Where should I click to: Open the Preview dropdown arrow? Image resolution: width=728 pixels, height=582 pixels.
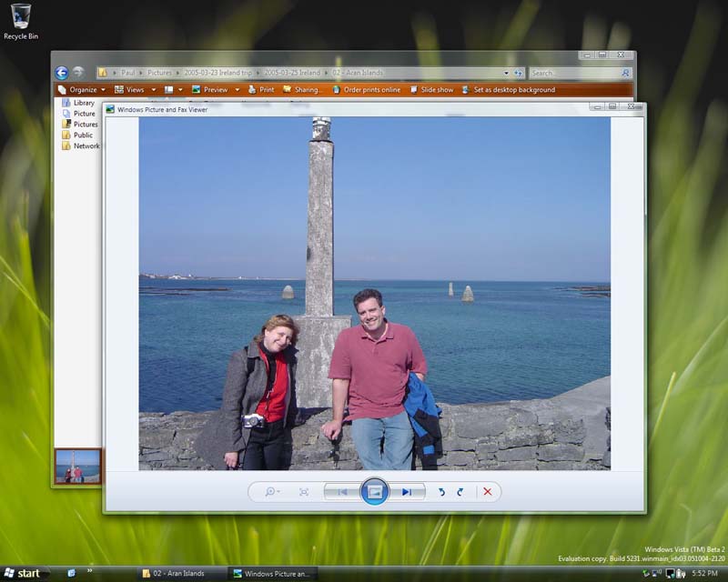point(238,90)
